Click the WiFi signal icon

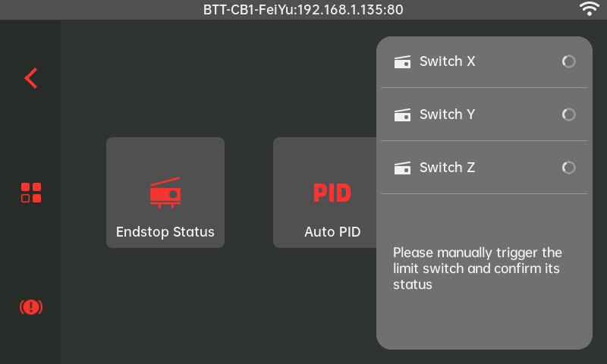pyautogui.click(x=589, y=9)
